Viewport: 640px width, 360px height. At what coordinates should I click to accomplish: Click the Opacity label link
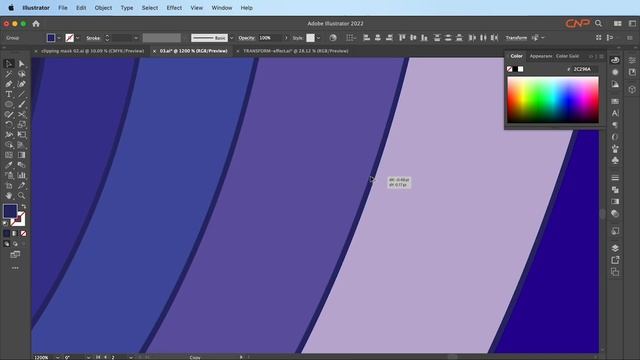coord(246,38)
